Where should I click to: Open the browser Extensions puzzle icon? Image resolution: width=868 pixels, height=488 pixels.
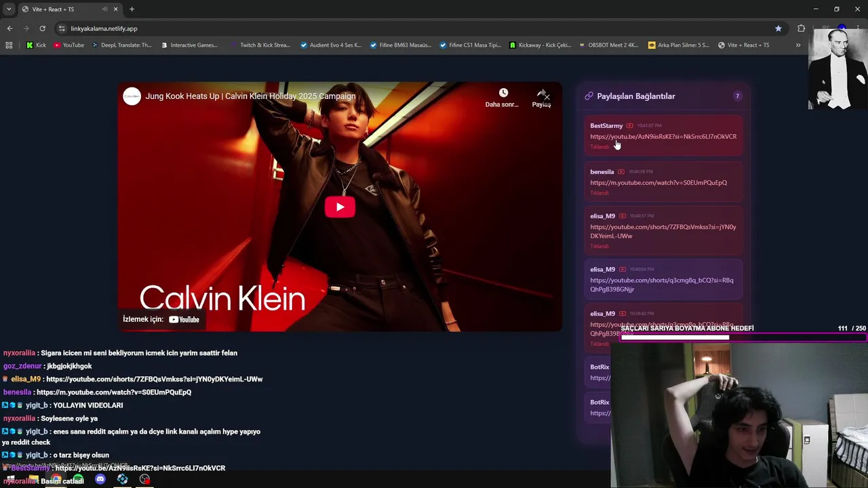(x=802, y=28)
